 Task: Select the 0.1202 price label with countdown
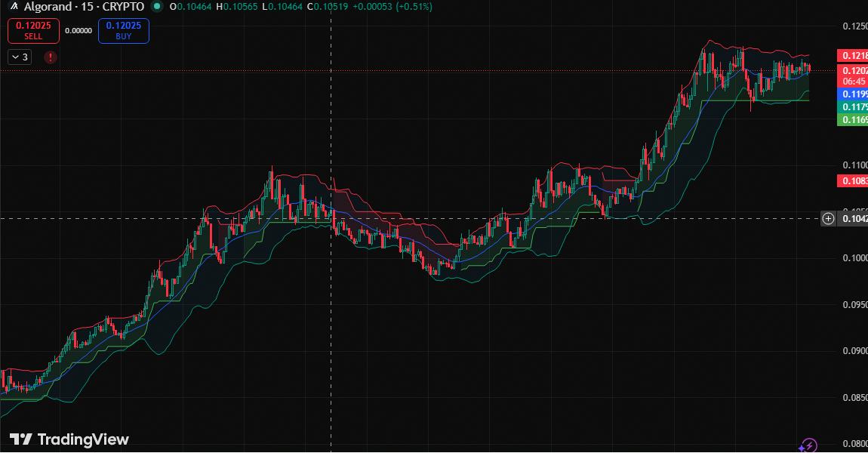(x=852, y=75)
